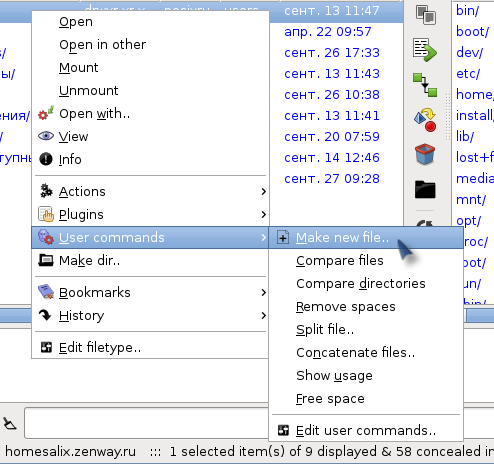Select the lib/ directory in right pane
494x464 pixels.
[x=465, y=137]
